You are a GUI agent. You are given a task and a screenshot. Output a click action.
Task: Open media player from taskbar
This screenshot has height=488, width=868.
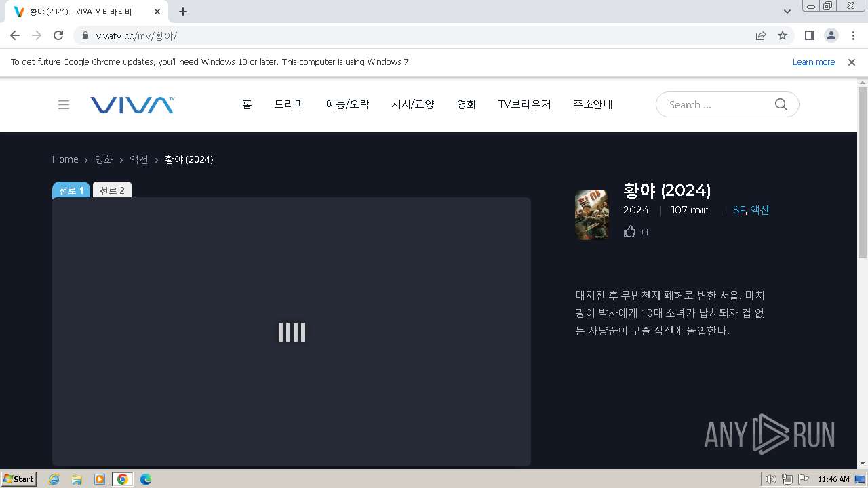(x=100, y=479)
